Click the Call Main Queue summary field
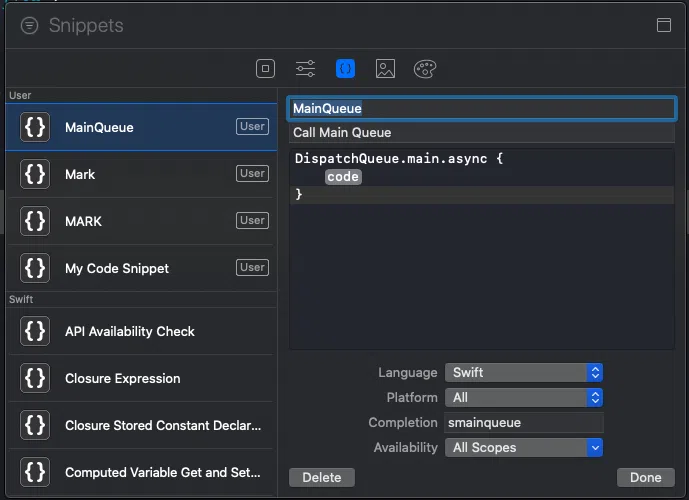 (482, 133)
